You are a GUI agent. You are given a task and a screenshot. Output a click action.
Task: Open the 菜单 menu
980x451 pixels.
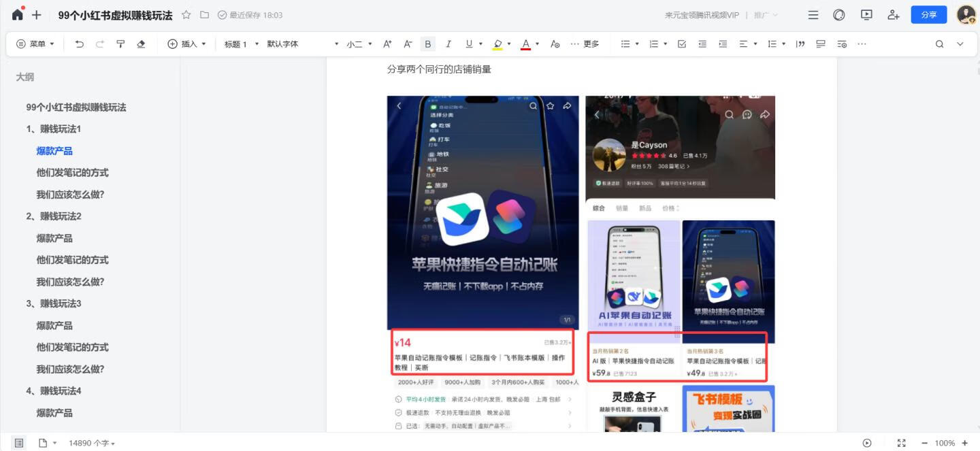pyautogui.click(x=34, y=44)
